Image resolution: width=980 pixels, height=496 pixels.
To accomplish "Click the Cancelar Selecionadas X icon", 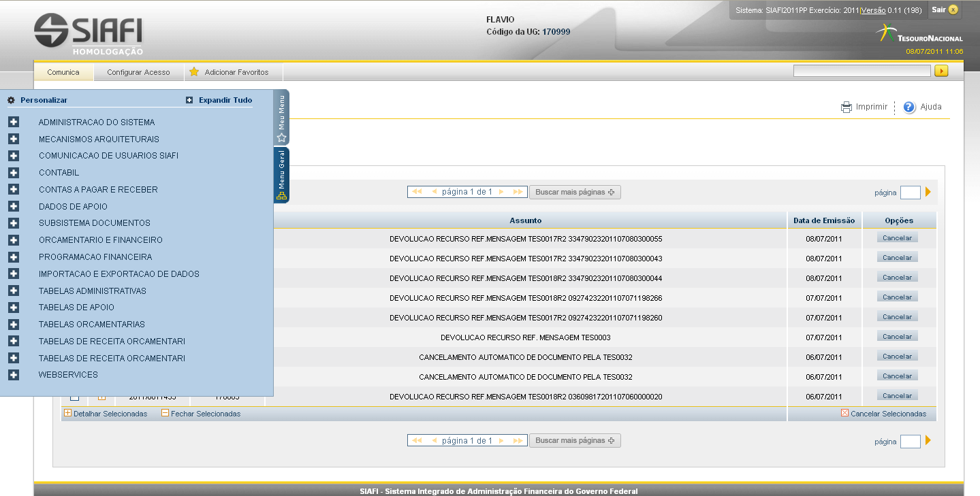I will click(x=844, y=412).
